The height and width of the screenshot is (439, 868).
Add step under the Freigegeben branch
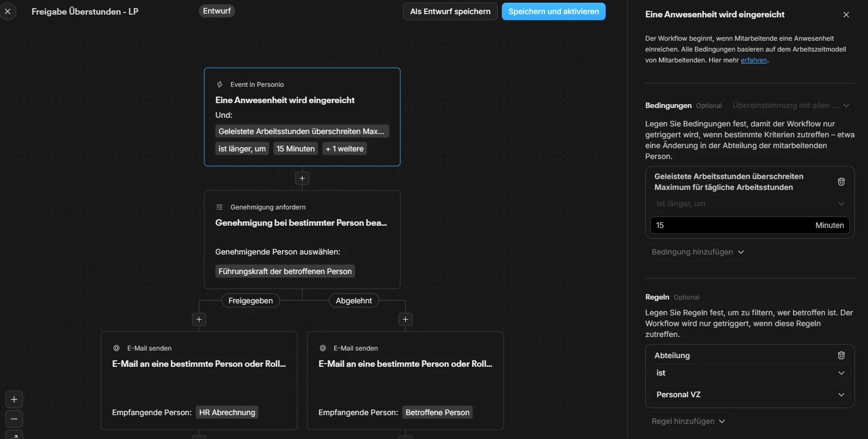(199, 319)
